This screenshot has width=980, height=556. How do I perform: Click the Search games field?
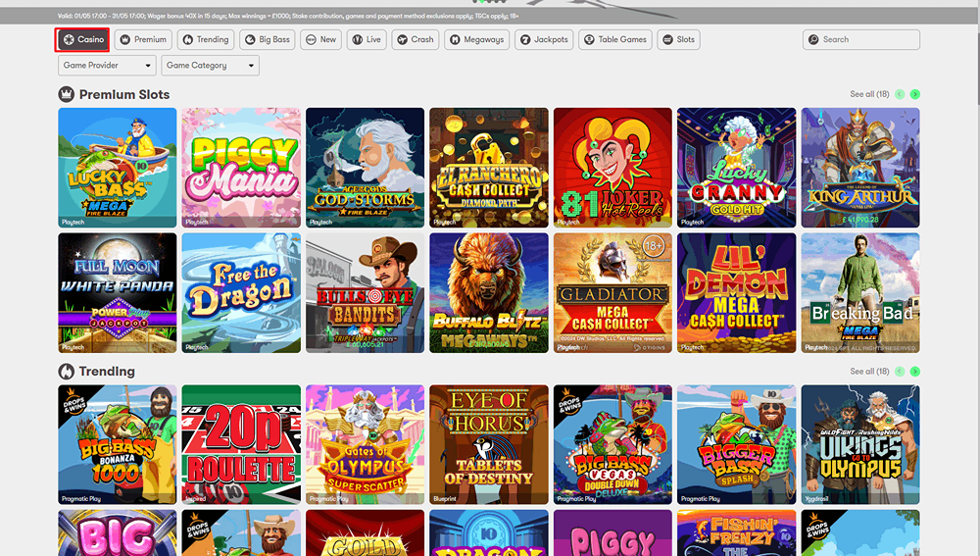[861, 39]
